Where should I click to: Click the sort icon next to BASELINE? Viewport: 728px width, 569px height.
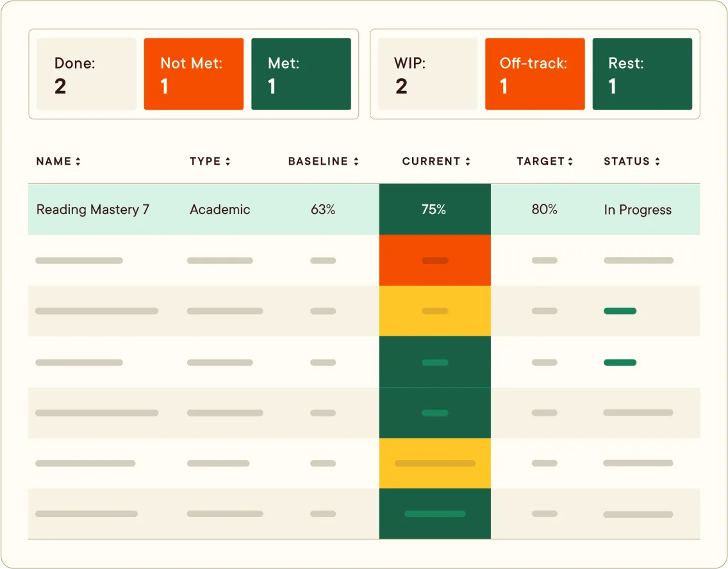[354, 161]
